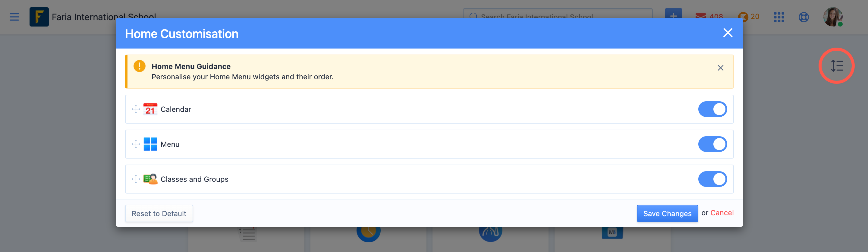
Task: Click the red Cancel link
Action: pyautogui.click(x=722, y=213)
